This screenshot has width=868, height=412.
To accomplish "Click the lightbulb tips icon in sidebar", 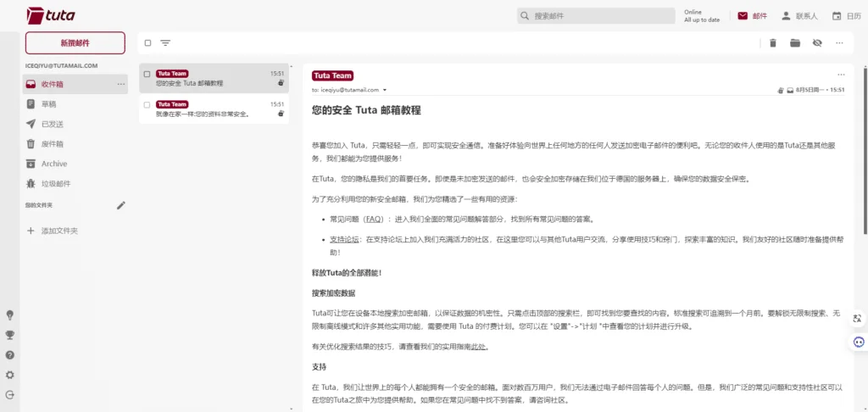I will 9,315.
